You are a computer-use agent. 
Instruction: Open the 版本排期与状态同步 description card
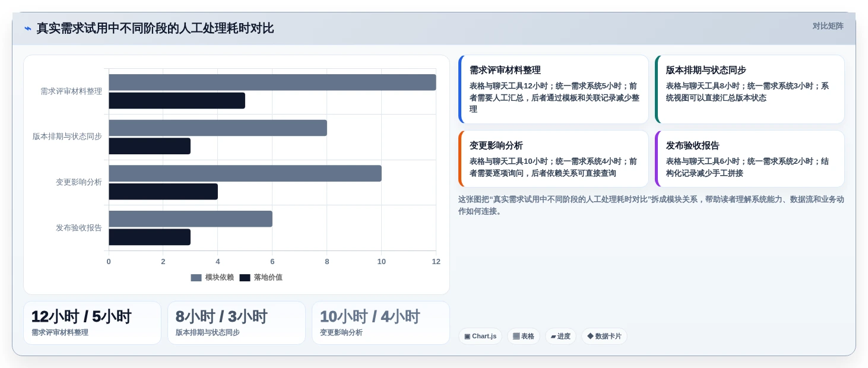pyautogui.click(x=749, y=90)
